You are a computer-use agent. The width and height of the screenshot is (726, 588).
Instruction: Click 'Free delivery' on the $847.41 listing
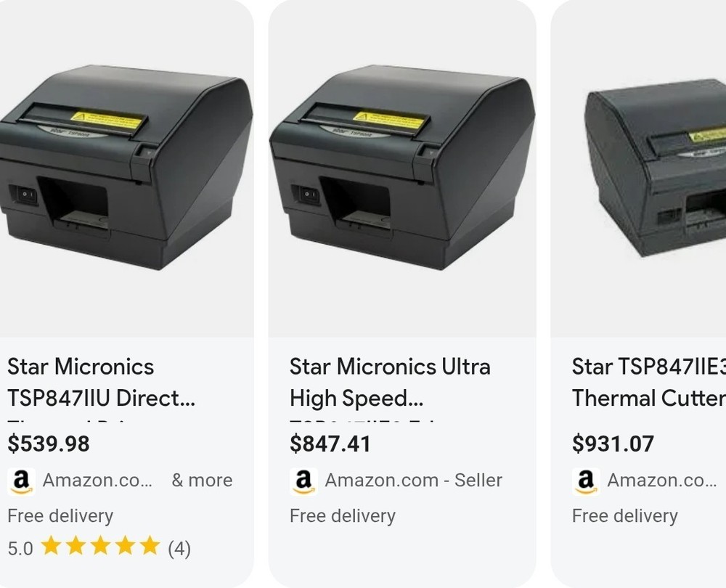(x=343, y=516)
